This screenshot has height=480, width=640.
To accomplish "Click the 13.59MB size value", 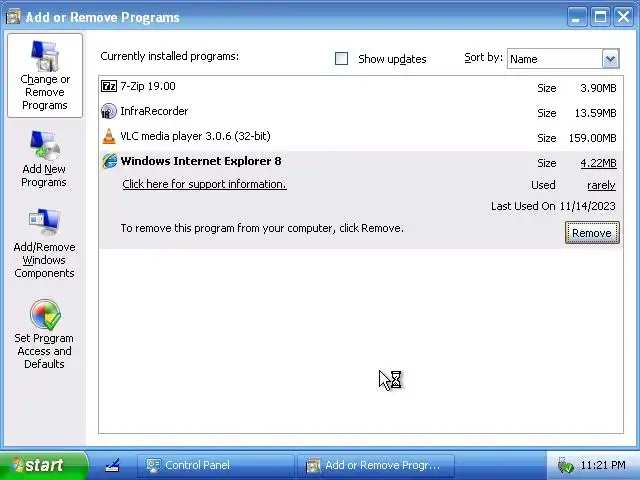I will click(x=596, y=113).
